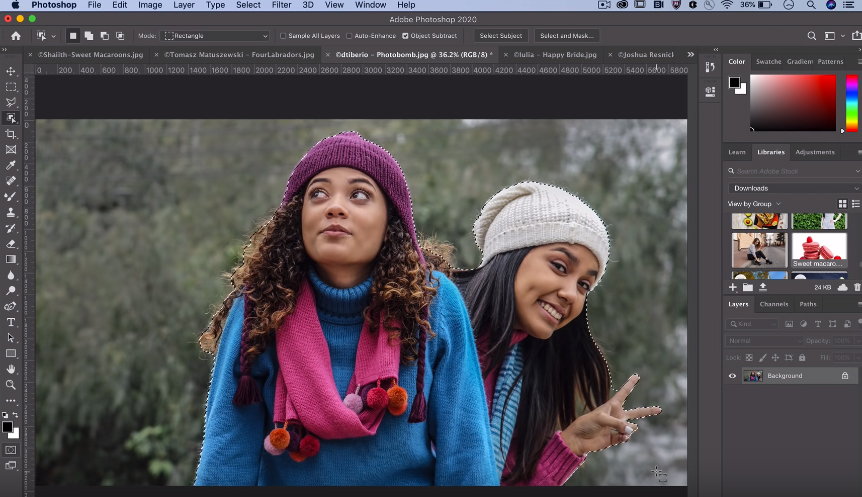This screenshot has height=497, width=862.
Task: Open the Select menu
Action: point(248,5)
